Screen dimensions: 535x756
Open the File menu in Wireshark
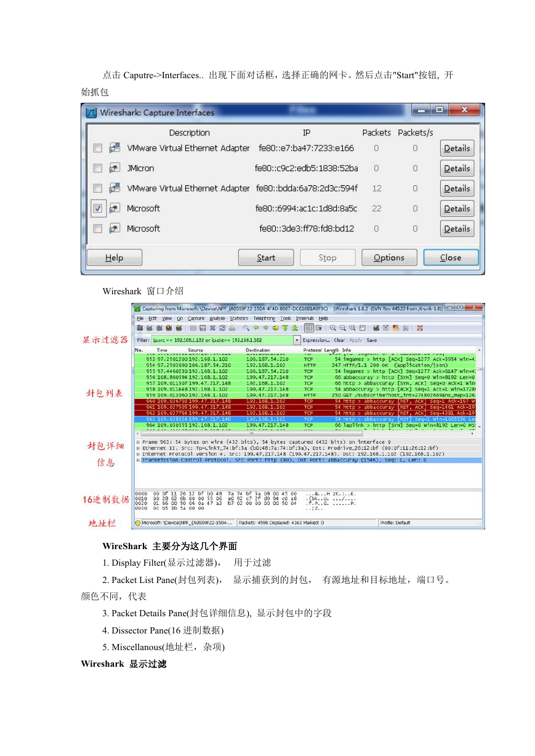(x=140, y=318)
